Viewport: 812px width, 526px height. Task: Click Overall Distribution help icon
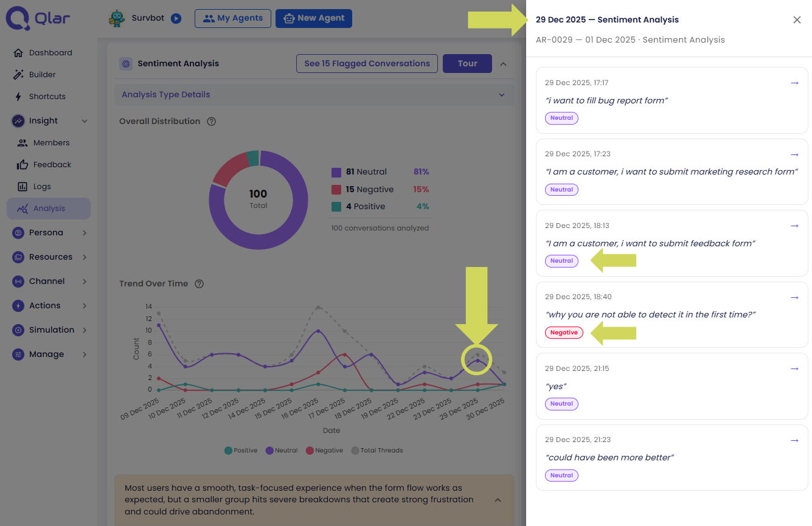pyautogui.click(x=212, y=122)
